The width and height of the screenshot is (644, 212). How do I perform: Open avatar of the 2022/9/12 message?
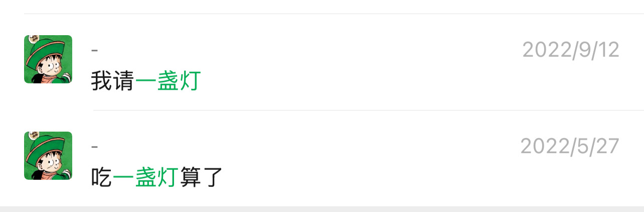[x=48, y=59]
